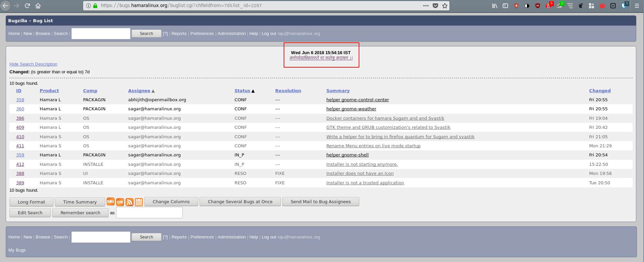644x262 pixels.
Task: Open the Firefox hamburger menu
Action: [637, 6]
